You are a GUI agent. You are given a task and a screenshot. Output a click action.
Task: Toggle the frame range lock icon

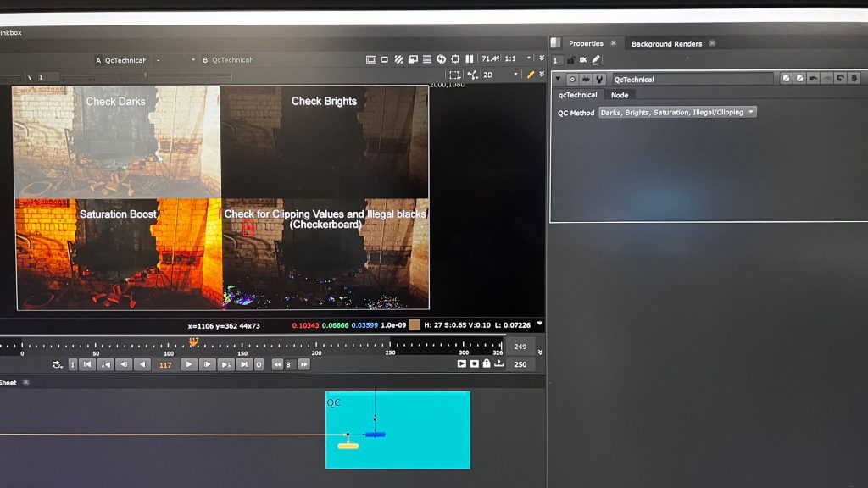[487, 363]
